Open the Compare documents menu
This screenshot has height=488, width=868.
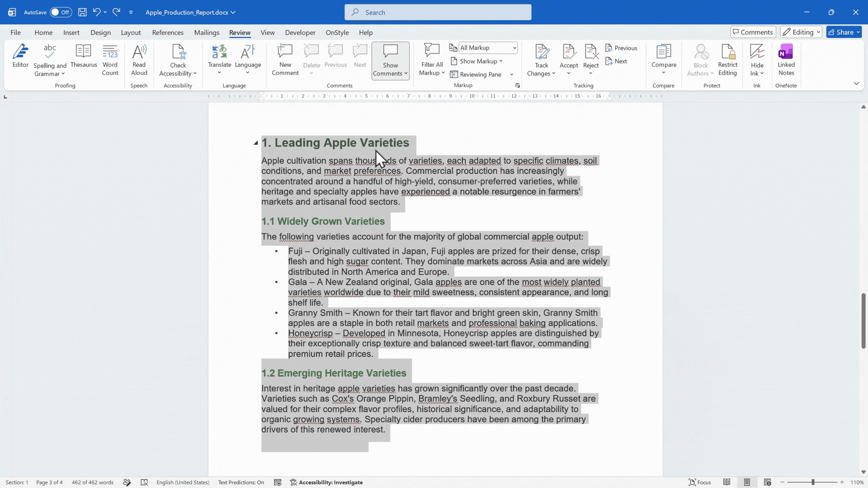pyautogui.click(x=664, y=60)
